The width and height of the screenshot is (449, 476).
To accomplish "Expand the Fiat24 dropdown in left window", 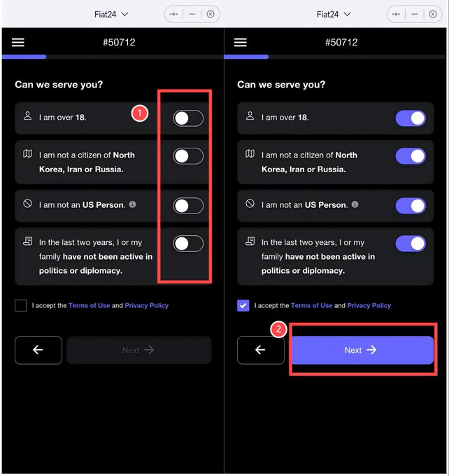I will click(x=111, y=14).
